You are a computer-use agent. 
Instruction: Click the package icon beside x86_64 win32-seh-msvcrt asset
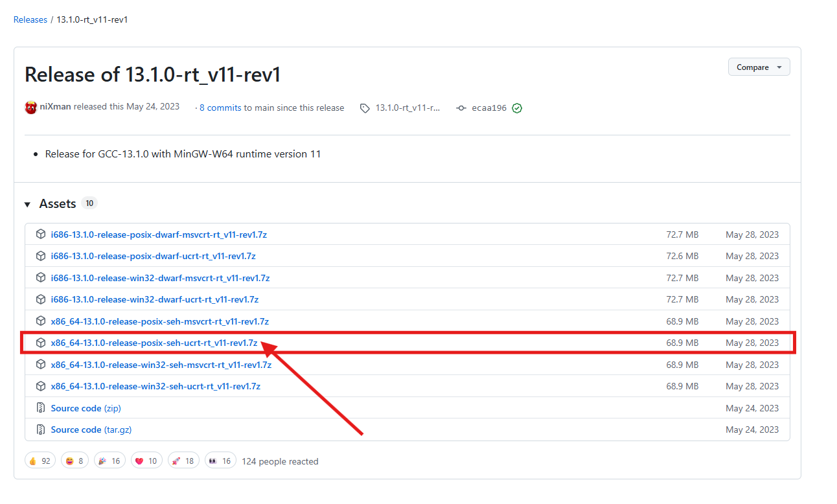pos(40,364)
